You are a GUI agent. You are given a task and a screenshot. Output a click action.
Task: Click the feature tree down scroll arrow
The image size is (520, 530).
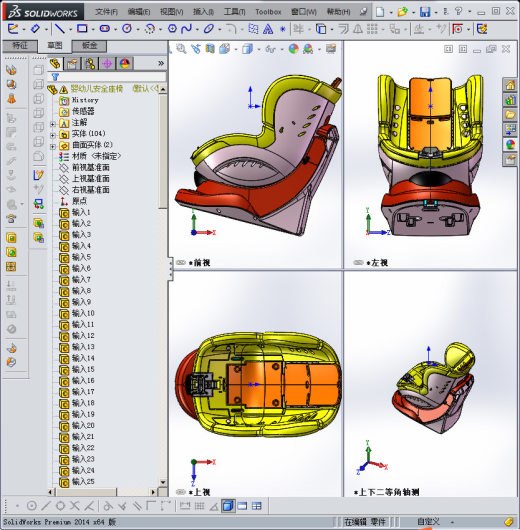click(163, 482)
